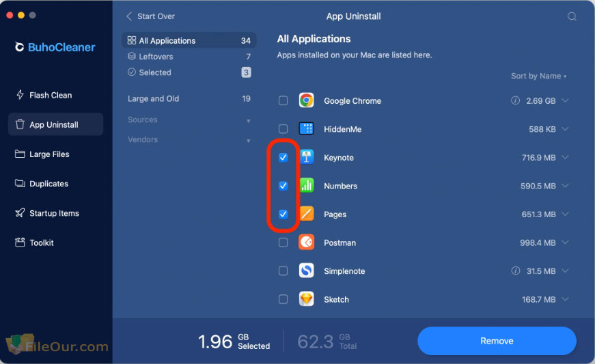Click the 62.3 GB Total readout
Image resolution: width=595 pixels, height=364 pixels.
tap(327, 341)
